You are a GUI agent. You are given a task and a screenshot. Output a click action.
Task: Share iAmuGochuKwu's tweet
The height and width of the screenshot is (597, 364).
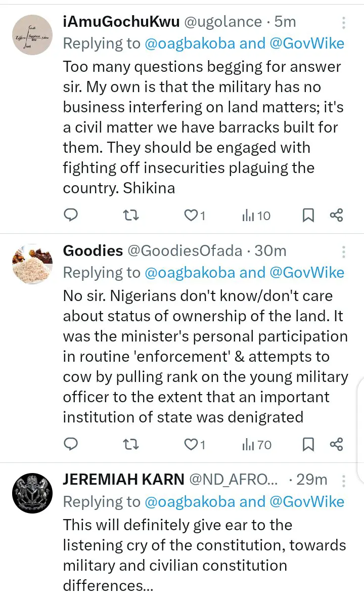pos(336,216)
